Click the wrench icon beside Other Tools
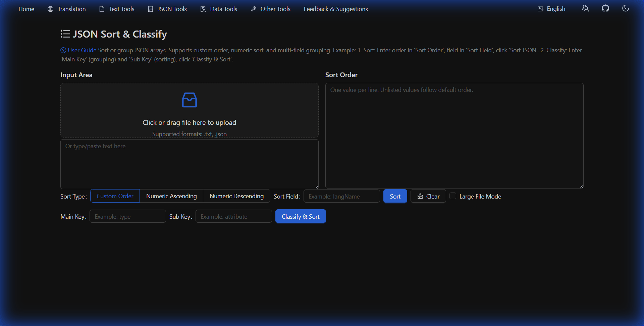This screenshot has height=326, width=644. click(x=254, y=9)
